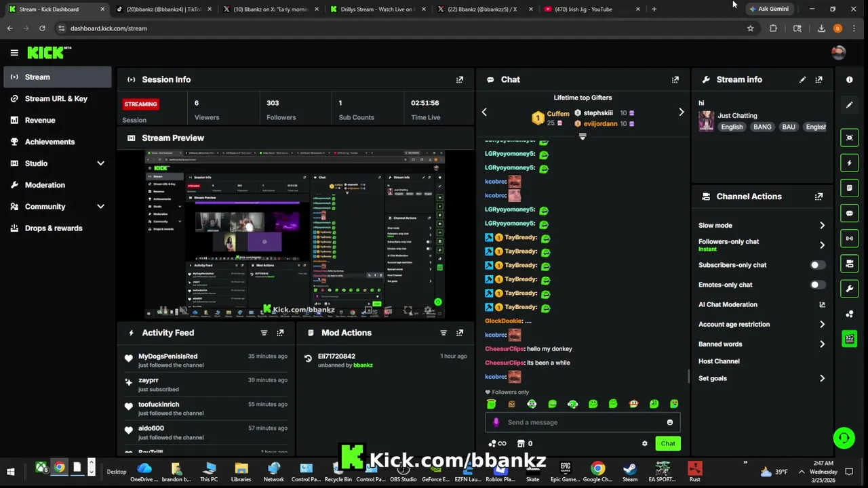
Task: Pop out the Stream info panel
Action: [x=819, y=79]
